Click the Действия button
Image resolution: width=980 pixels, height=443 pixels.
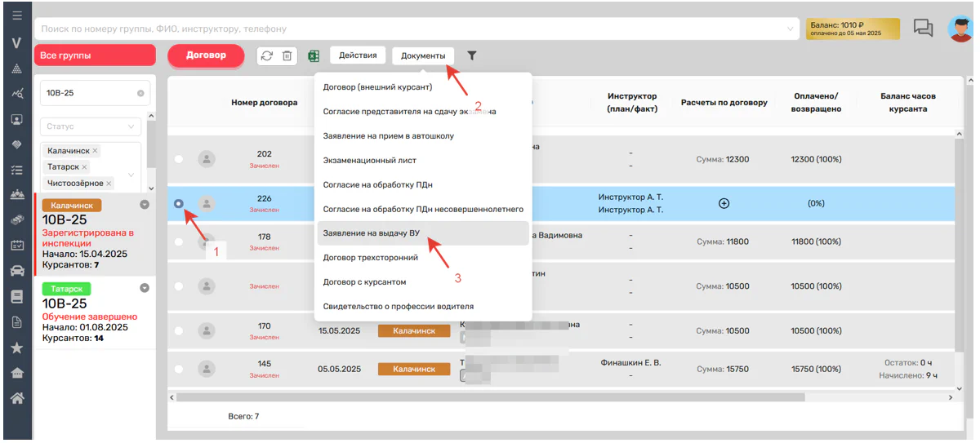point(358,55)
